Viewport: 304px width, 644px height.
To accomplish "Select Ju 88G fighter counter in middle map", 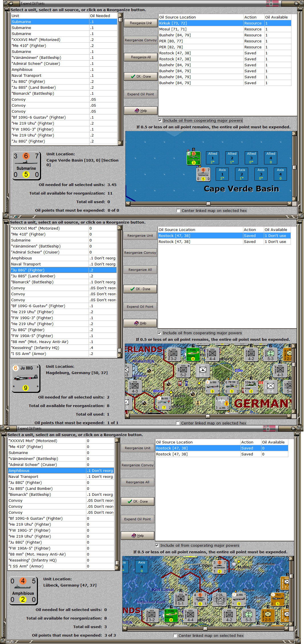I will click(x=213, y=387).
